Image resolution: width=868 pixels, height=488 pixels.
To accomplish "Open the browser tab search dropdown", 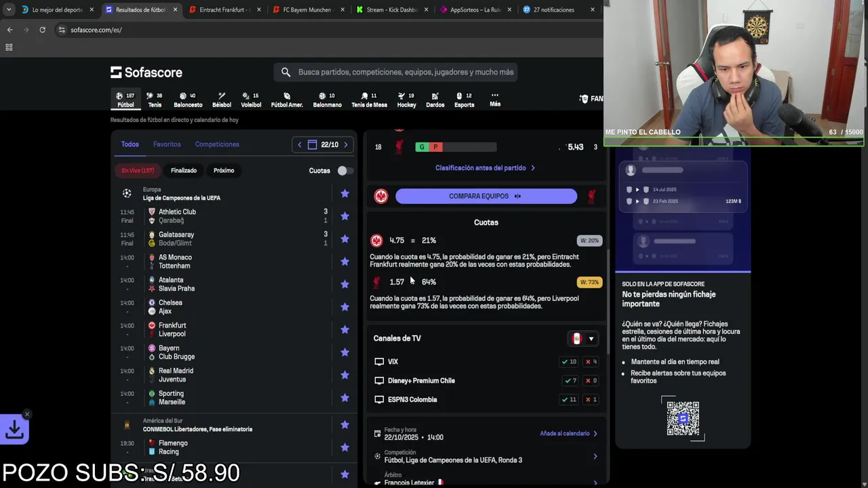I will coord(8,10).
